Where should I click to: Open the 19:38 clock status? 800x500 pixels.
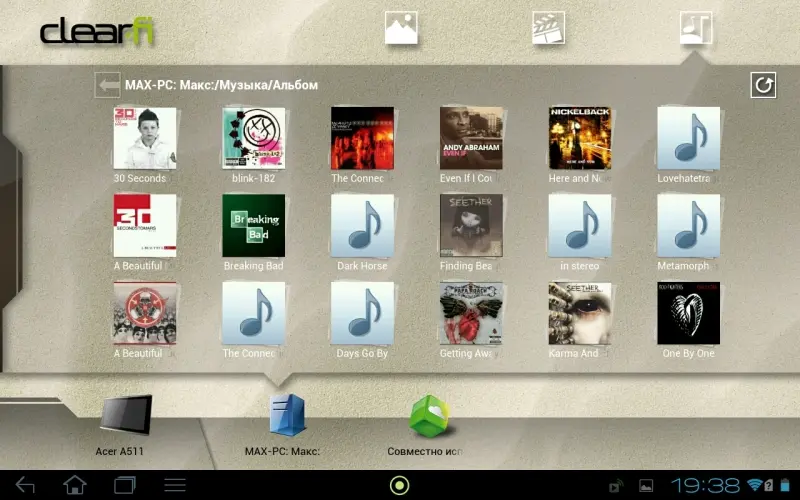click(706, 485)
